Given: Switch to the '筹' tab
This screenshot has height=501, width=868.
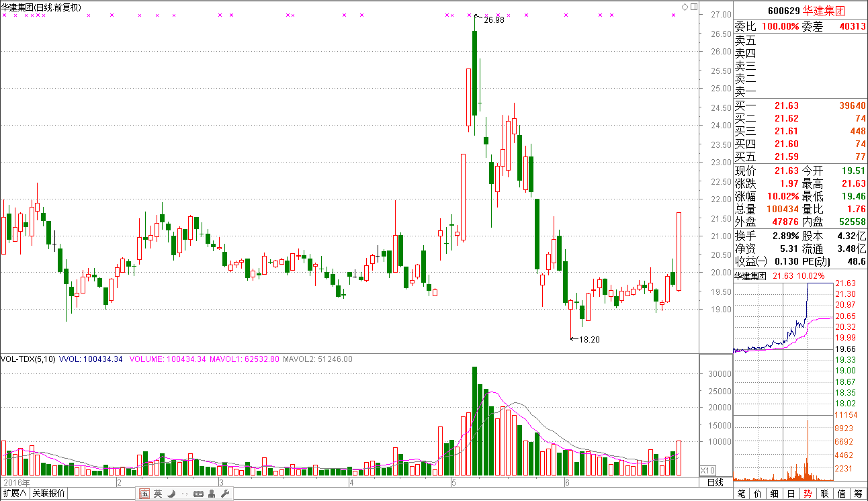Looking at the screenshot, I should point(859,494).
